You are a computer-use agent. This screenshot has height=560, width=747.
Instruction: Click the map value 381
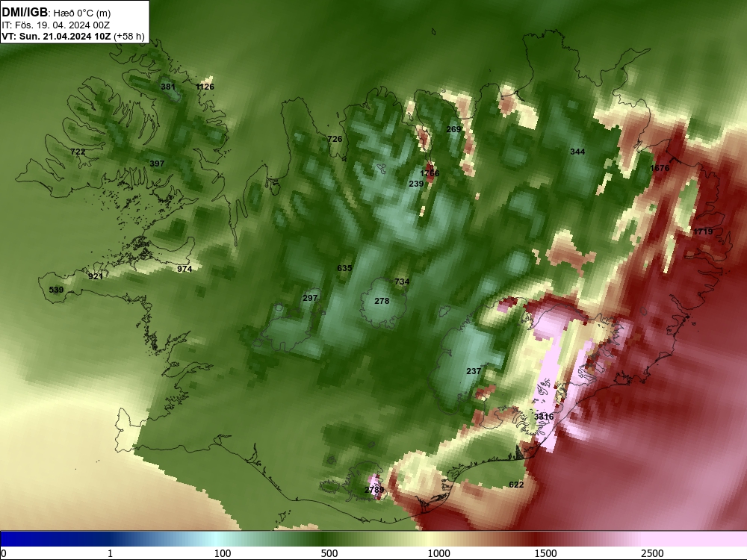167,87
